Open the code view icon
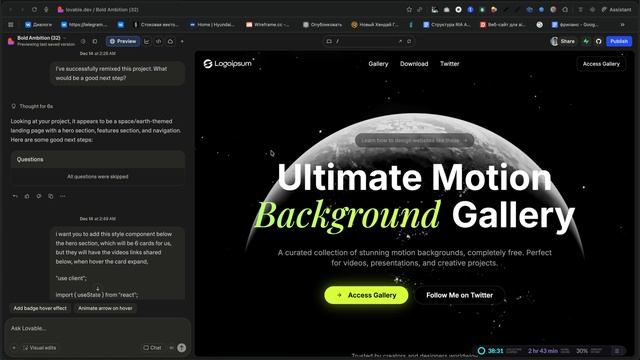Screen dimensions: 640x360 tap(159, 41)
